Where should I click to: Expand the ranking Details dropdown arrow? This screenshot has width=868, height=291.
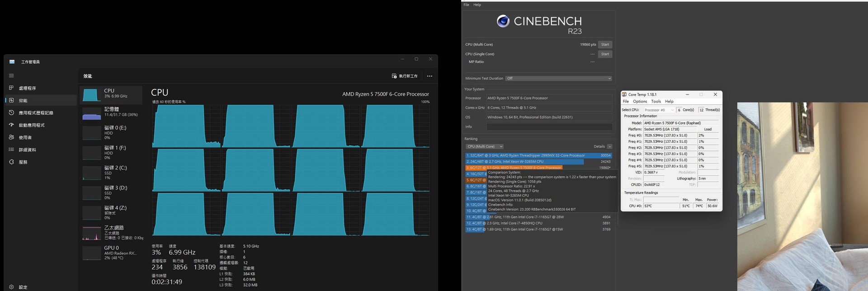pos(609,146)
